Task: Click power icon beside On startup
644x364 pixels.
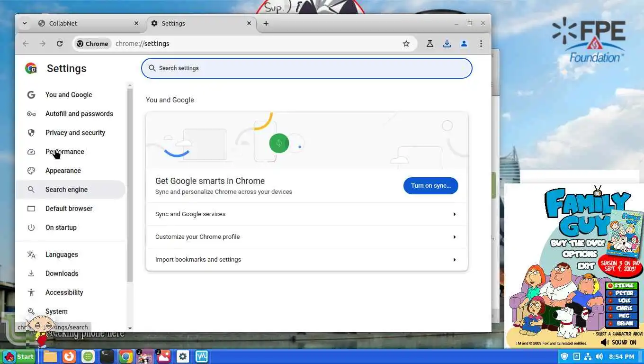Action: 31,227
